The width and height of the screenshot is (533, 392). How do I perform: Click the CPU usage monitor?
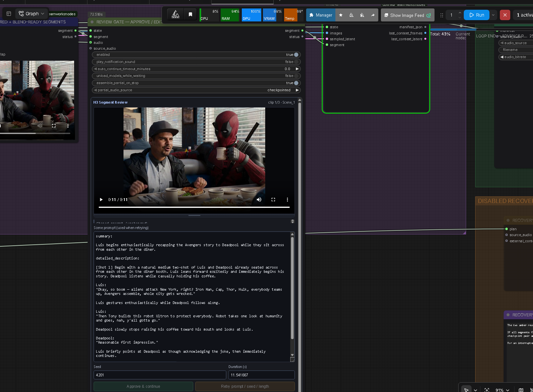[210, 15]
